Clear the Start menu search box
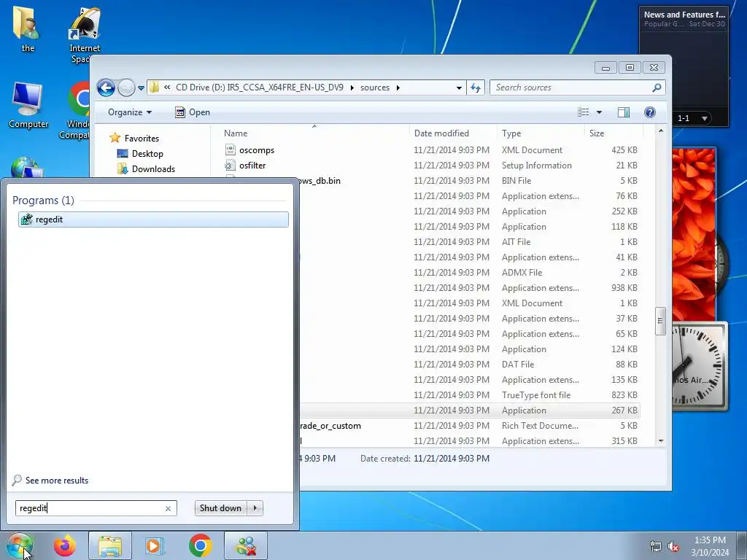The height and width of the screenshot is (560, 747). click(169, 508)
